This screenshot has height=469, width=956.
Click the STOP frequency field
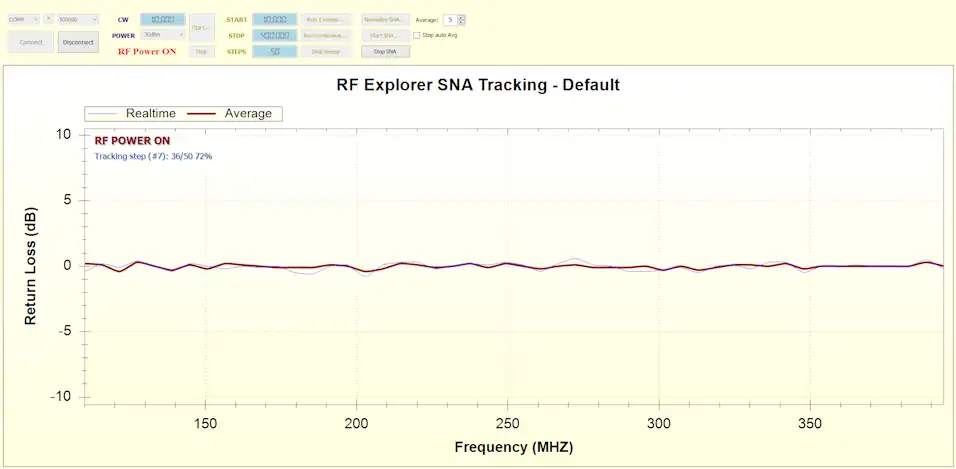[273, 35]
